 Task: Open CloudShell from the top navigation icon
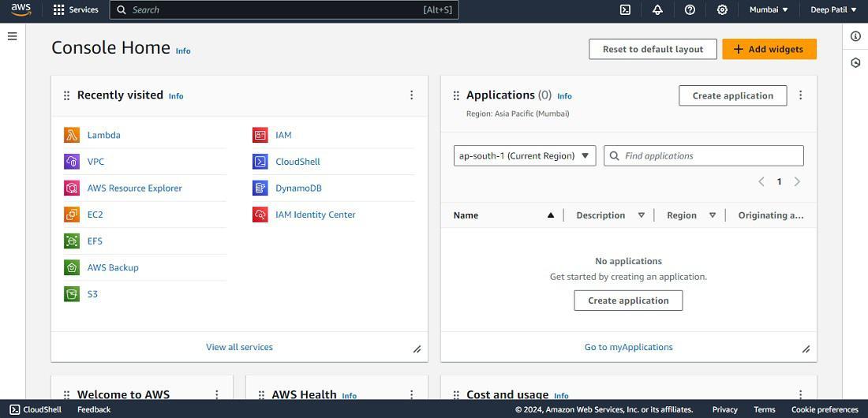(625, 10)
